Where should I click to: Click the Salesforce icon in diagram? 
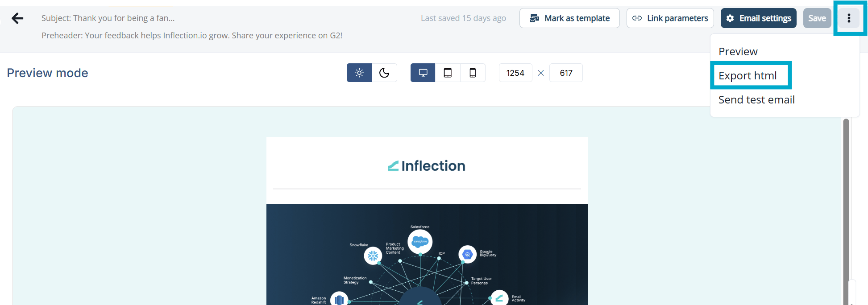[420, 242]
